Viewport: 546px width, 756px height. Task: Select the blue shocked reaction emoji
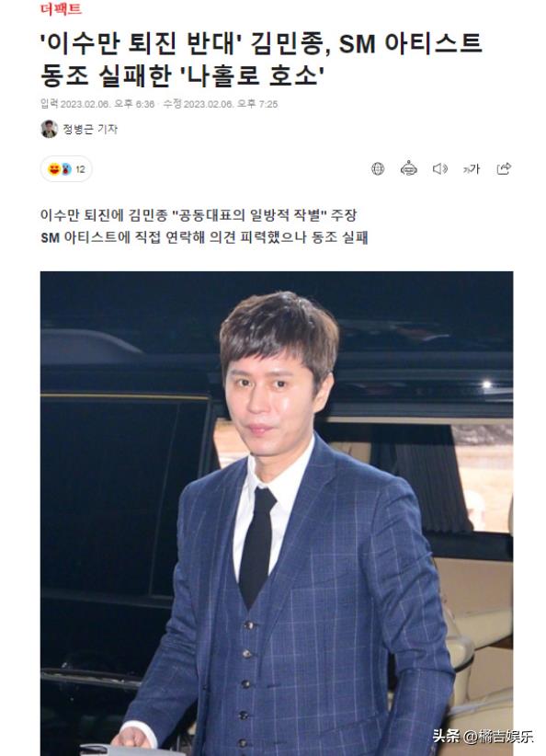click(66, 169)
